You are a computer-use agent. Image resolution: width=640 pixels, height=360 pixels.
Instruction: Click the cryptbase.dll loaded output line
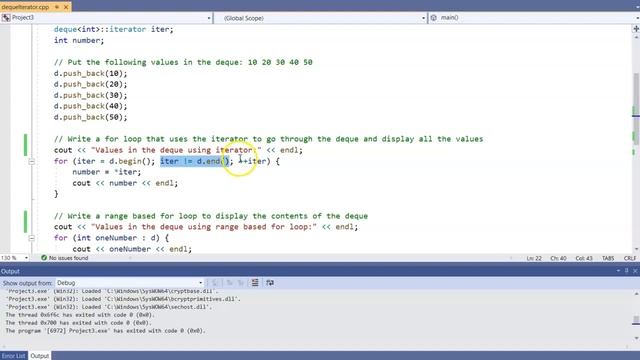coord(112,291)
